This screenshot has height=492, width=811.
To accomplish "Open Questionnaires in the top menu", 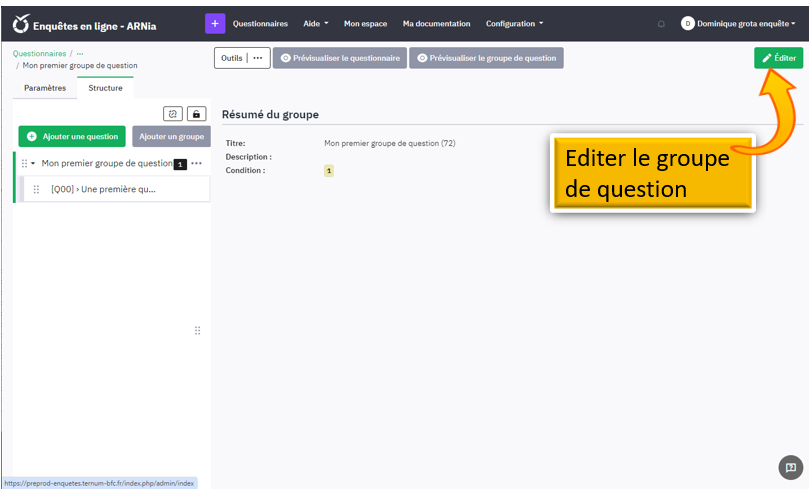I will pos(260,24).
